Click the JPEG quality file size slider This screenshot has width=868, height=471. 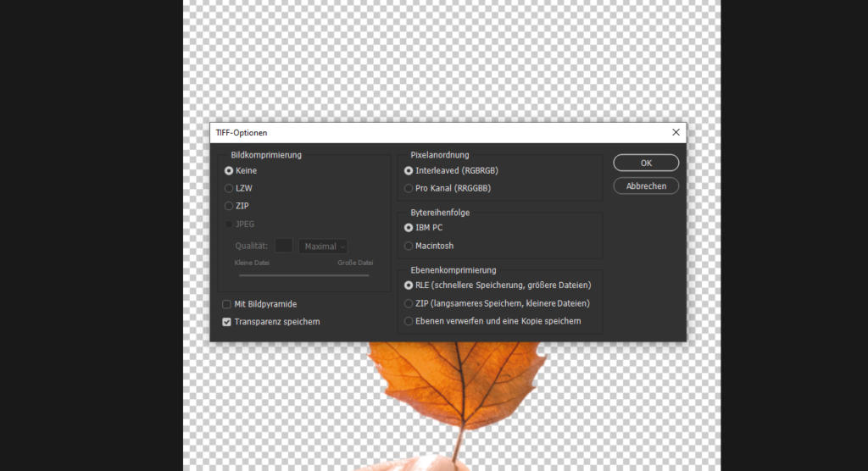pos(303,274)
